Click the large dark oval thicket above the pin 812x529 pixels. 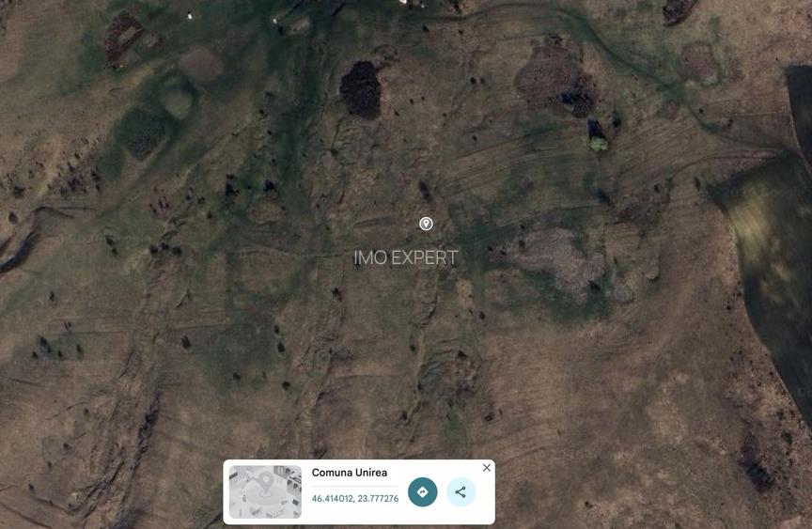coord(361,89)
